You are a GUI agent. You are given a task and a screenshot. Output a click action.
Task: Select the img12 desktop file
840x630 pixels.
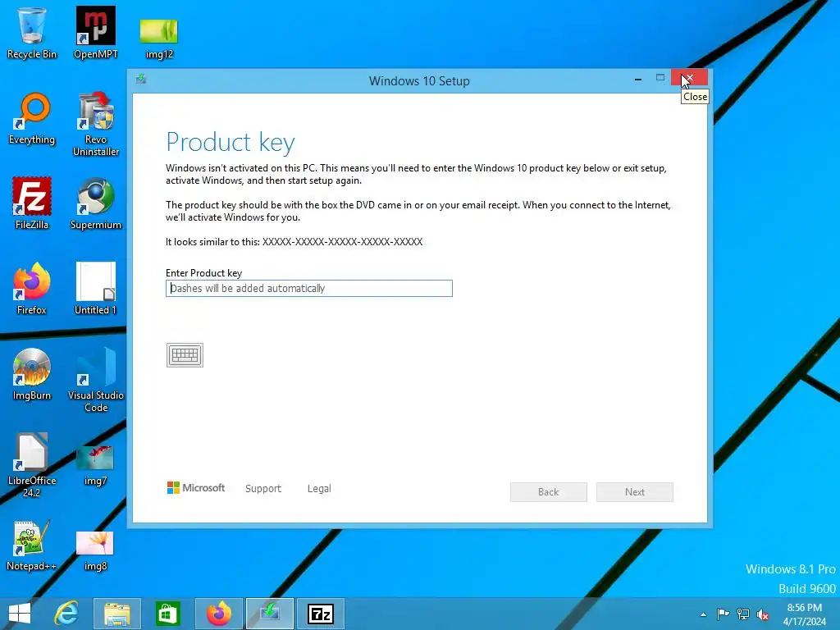click(159, 39)
